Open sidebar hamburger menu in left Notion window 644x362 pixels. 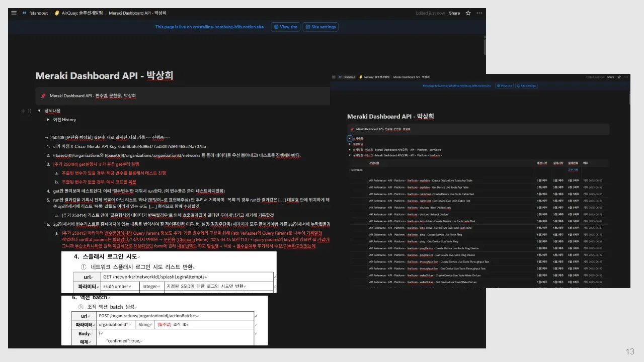point(14,13)
